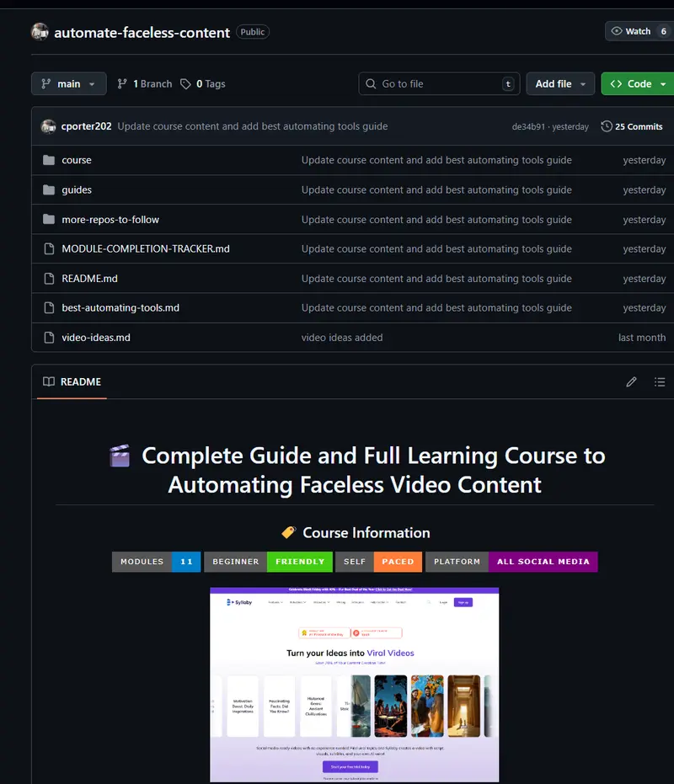Select the README tab
Screen dimensions: 674x784
pyautogui.click(x=72, y=382)
